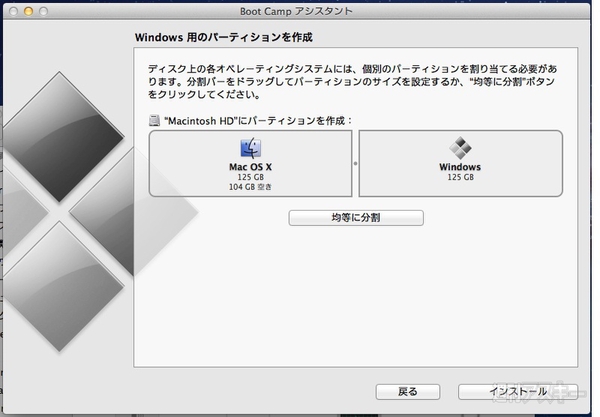Click the "Macintosh HD"にパーティションを作成 label
This screenshot has width=600, height=417.
[x=258, y=121]
